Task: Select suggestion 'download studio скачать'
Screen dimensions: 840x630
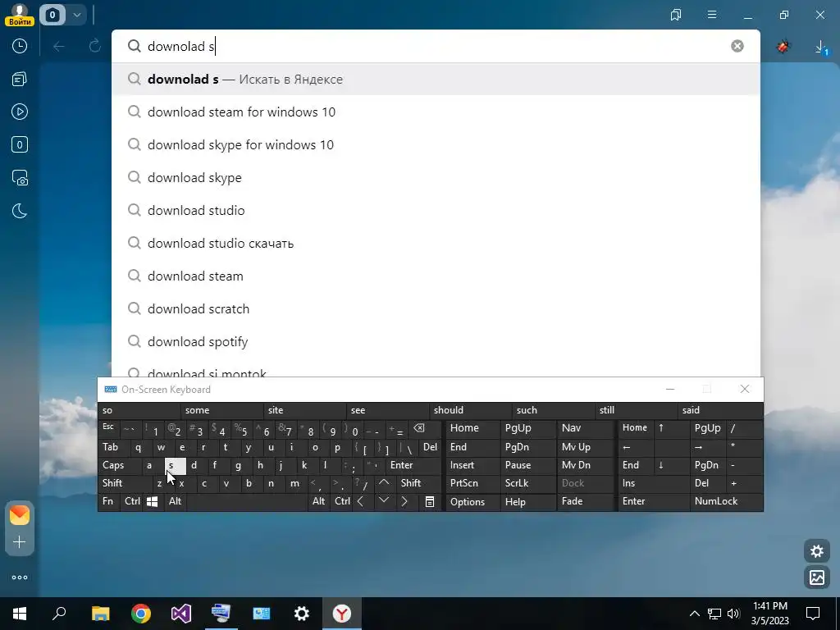Action: [436, 243]
